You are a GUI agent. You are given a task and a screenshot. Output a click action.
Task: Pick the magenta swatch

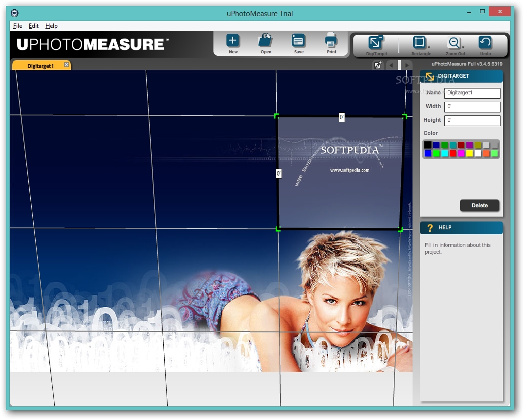pos(461,153)
